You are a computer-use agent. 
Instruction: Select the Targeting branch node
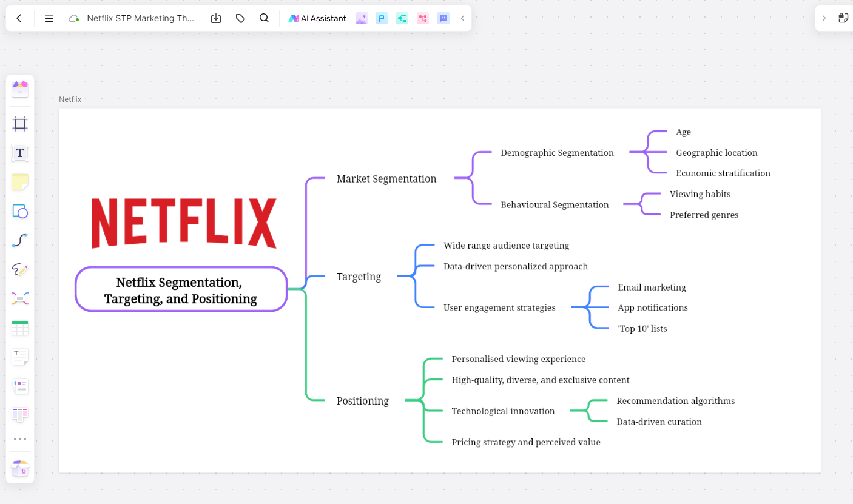click(359, 277)
